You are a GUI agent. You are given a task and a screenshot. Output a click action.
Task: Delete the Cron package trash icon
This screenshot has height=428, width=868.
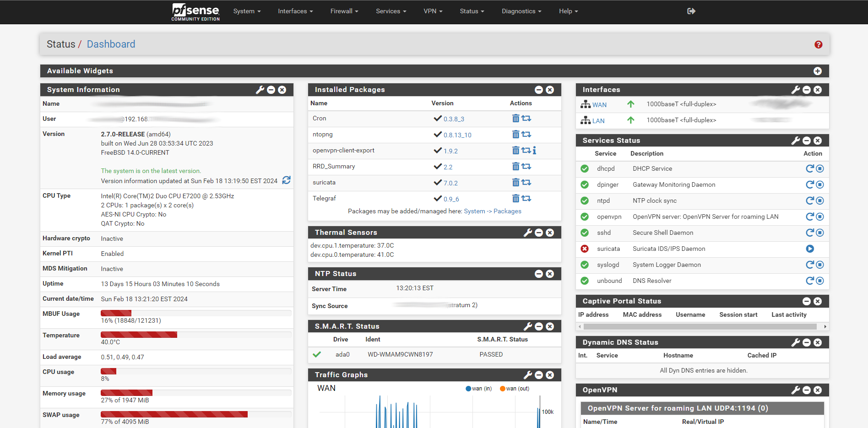tap(515, 118)
